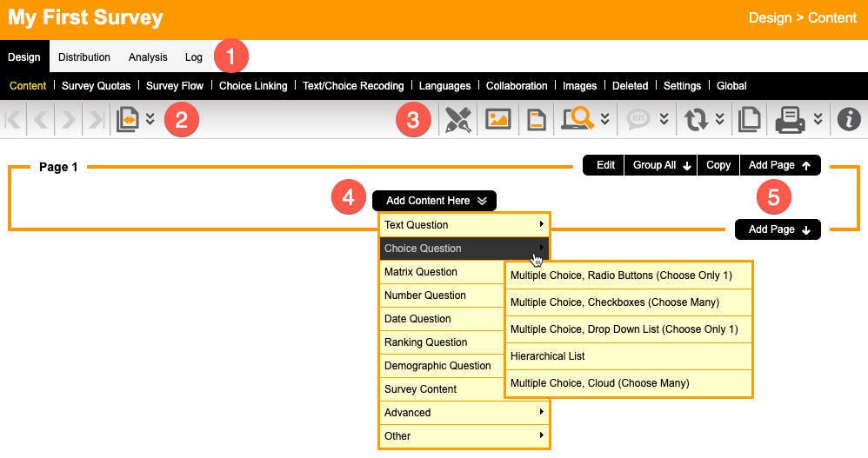Click the preview survey magnifier icon
Image resolution: width=868 pixels, height=458 pixels.
pos(578,120)
